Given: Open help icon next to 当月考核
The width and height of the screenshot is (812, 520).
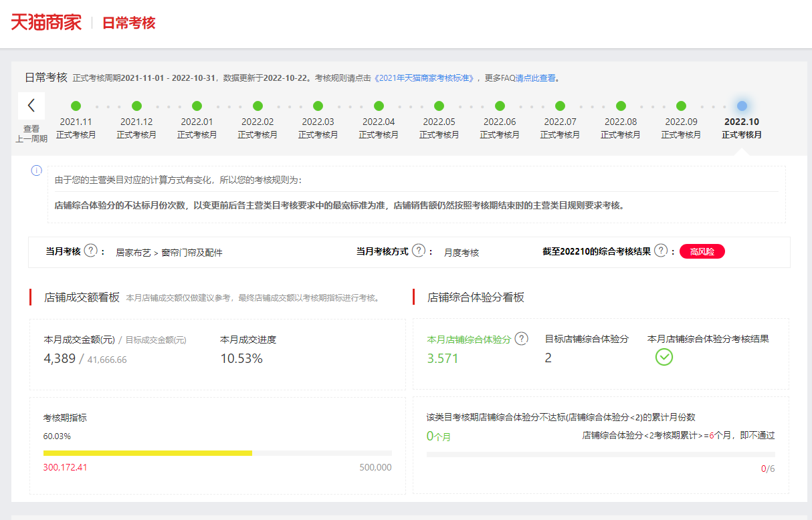Looking at the screenshot, I should [x=91, y=251].
